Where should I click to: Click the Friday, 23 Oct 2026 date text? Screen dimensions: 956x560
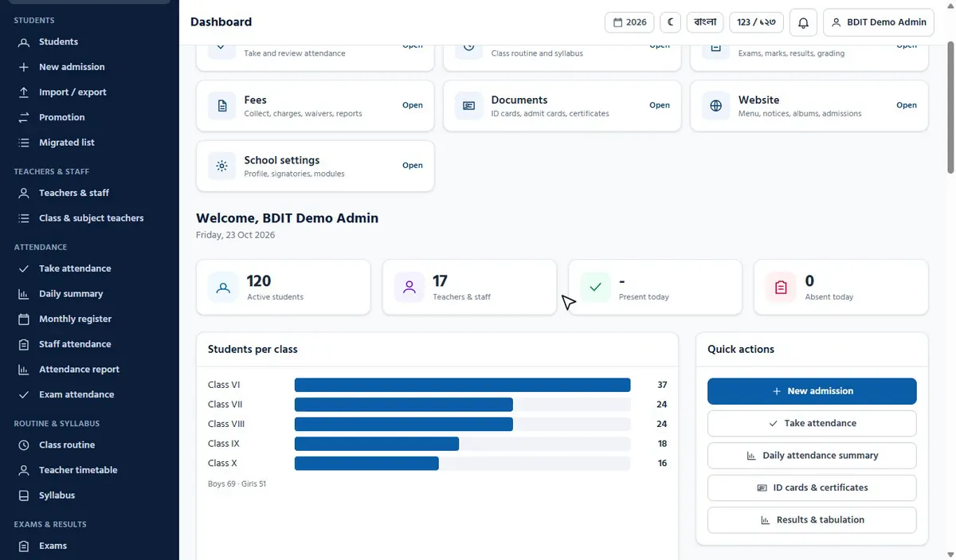(x=236, y=235)
